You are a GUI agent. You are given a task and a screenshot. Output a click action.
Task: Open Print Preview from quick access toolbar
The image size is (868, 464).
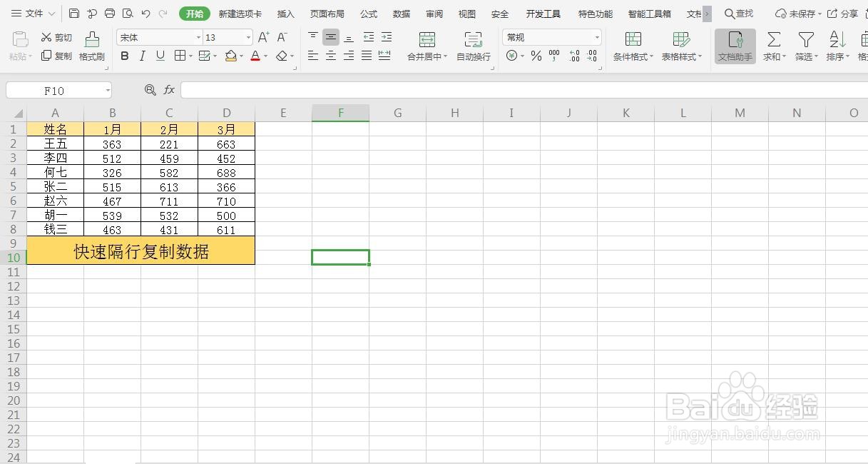point(128,14)
